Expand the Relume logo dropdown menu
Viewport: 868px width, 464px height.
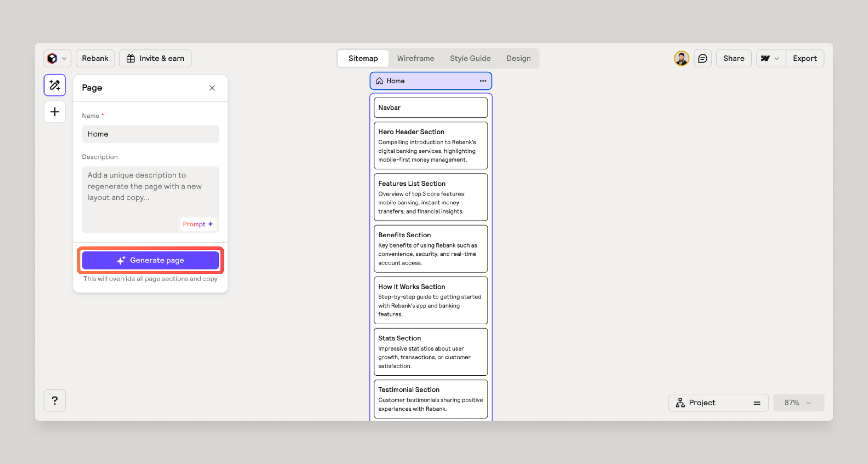(x=57, y=58)
